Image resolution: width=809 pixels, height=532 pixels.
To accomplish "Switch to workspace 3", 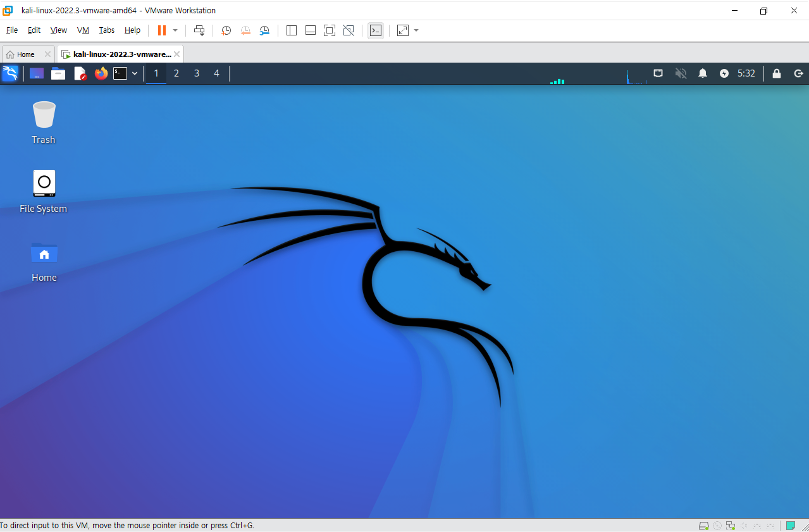I will tap(197, 73).
